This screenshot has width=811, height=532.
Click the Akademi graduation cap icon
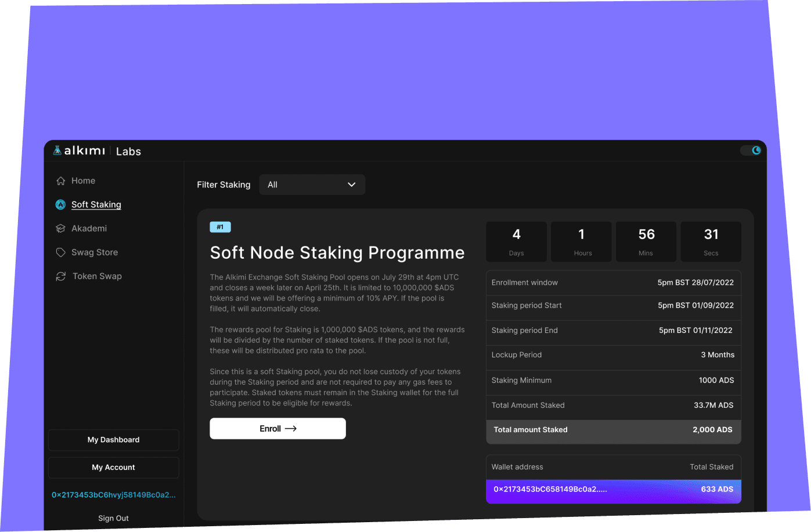coord(60,229)
